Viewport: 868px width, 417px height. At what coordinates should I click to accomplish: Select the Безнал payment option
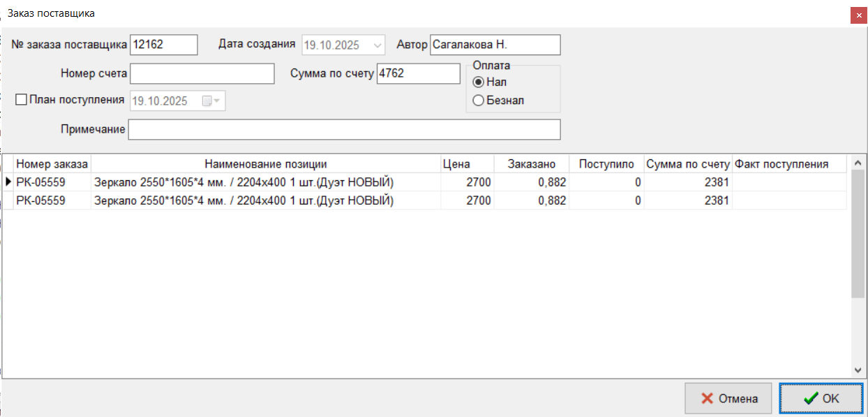coord(478,101)
